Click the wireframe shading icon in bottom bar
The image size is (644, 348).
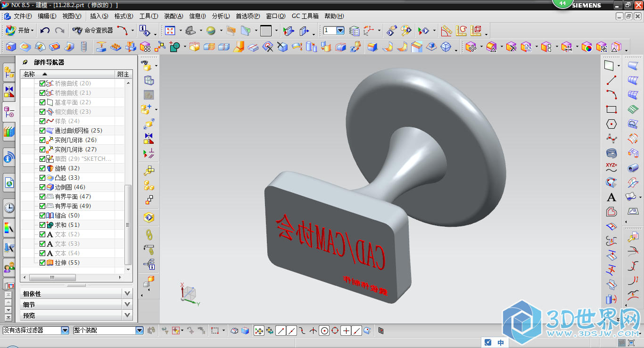(x=234, y=331)
